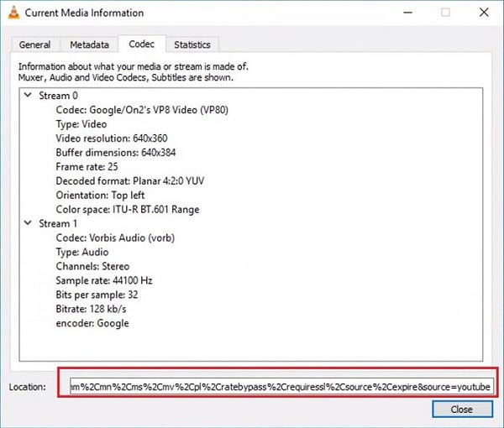Click the 'Location:' label

click(28, 387)
